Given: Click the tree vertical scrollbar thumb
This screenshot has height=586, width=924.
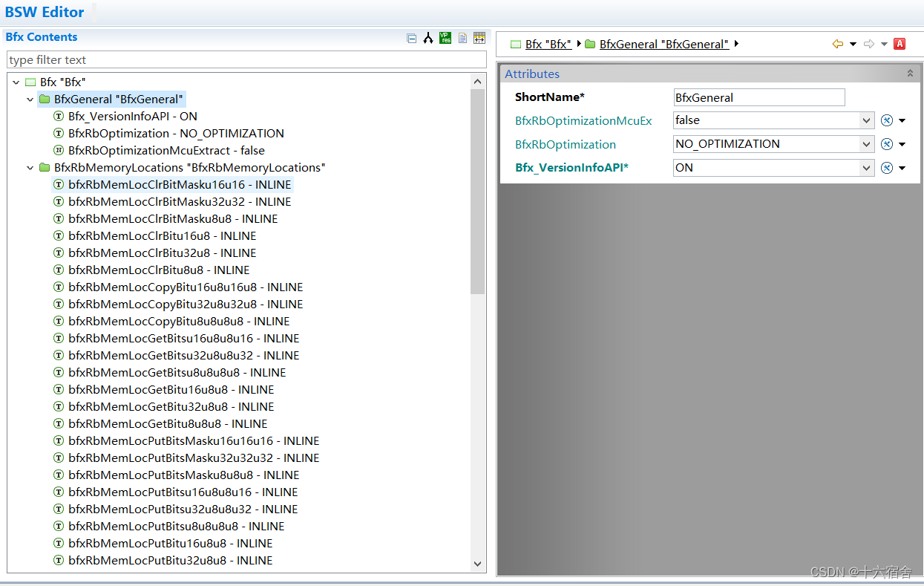Looking at the screenshot, I should tap(478, 192).
